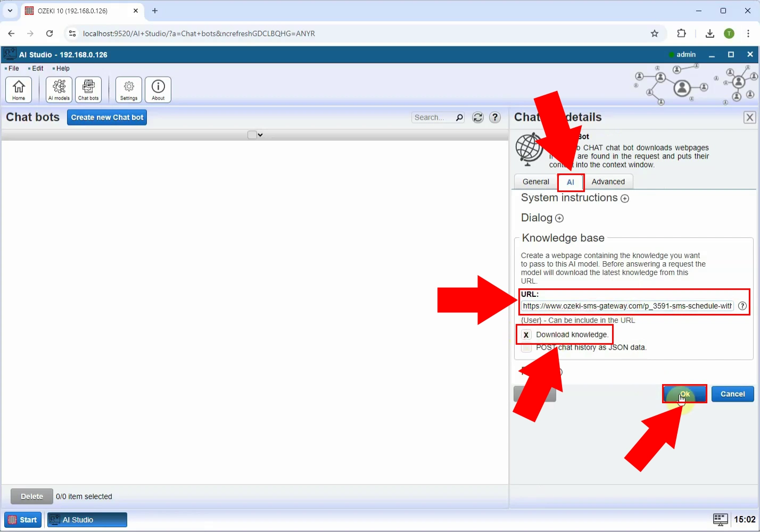760x532 pixels.
Task: Open the AI models toolbar icon
Action: tap(59, 89)
